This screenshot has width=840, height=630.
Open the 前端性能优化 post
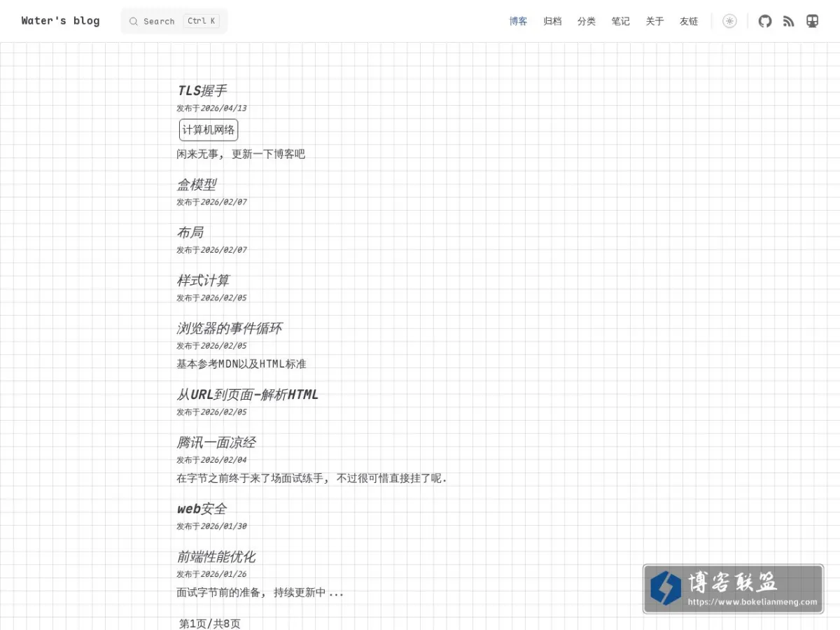click(x=216, y=556)
